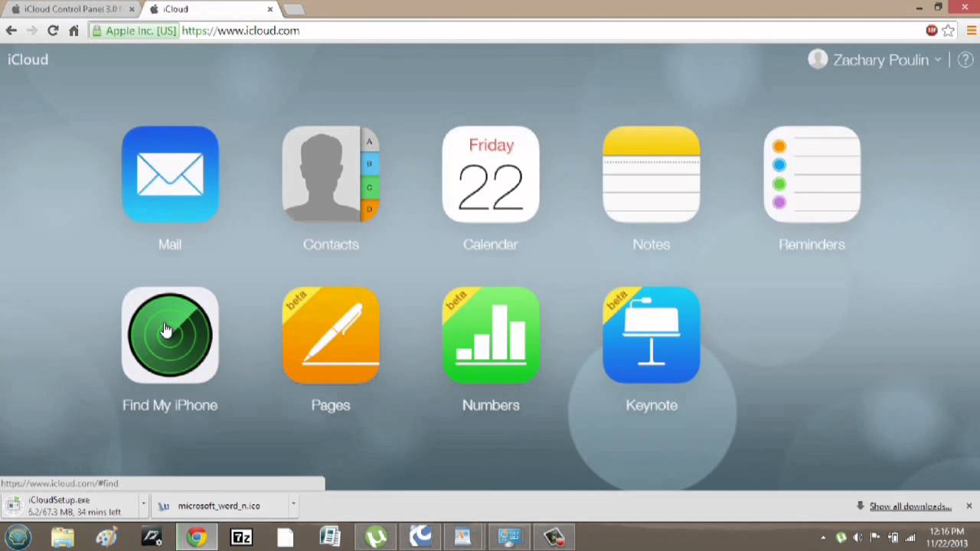Expand microsoft_word_n.ico download options arrow
The width and height of the screenshot is (980, 551).
tap(293, 505)
